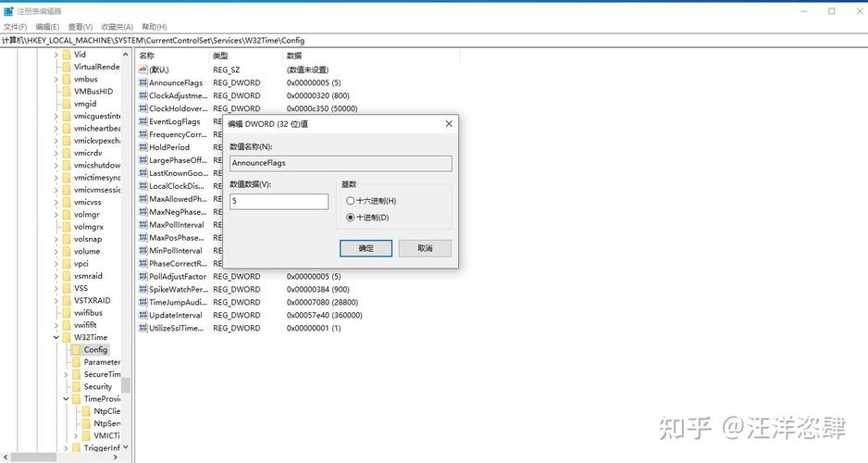Screen dimensions: 868x463
Task: Click the LastKnownGoo... value icon
Action: tap(143, 173)
